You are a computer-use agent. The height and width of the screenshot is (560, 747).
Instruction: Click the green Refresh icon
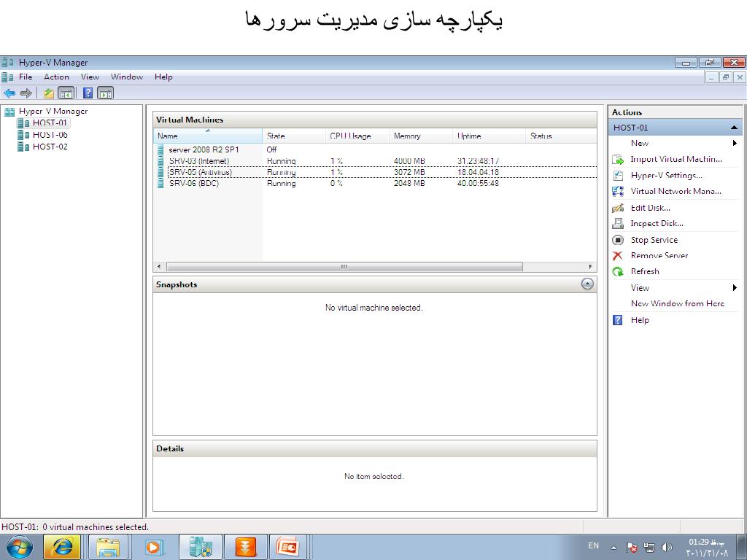[x=618, y=271]
